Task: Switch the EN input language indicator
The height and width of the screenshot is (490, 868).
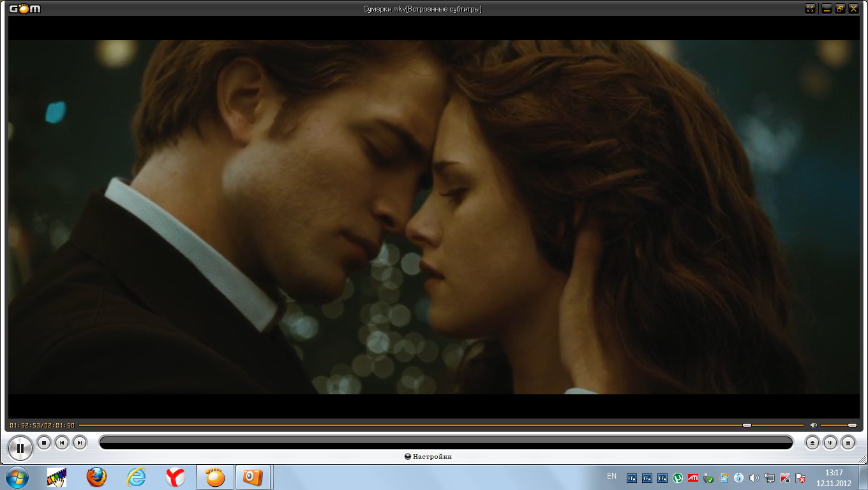Action: coord(612,477)
